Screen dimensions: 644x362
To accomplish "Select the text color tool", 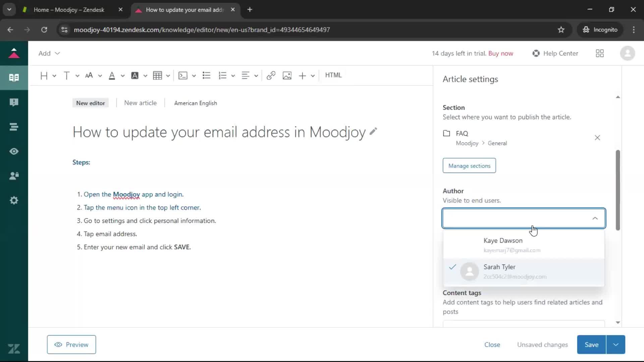I will coord(112,76).
